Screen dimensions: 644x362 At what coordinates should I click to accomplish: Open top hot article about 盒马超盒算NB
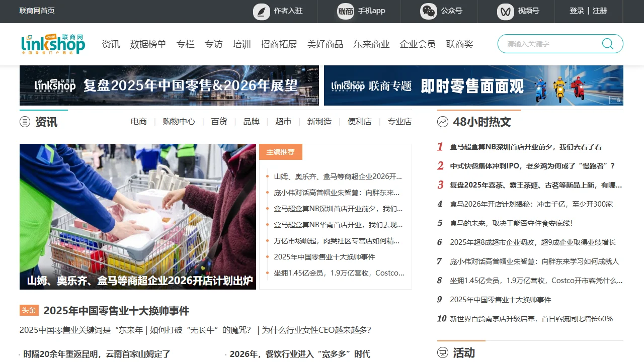(x=526, y=147)
